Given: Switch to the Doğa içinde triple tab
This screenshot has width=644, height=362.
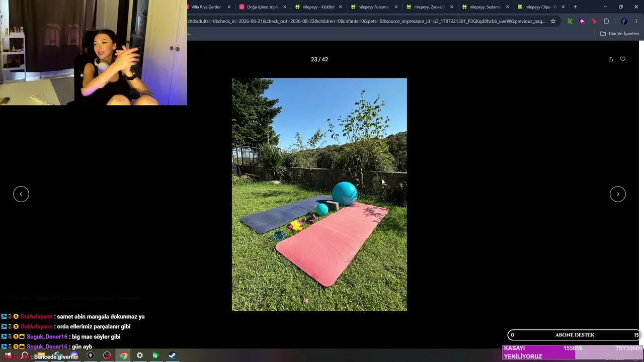Looking at the screenshot, I should (x=262, y=7).
